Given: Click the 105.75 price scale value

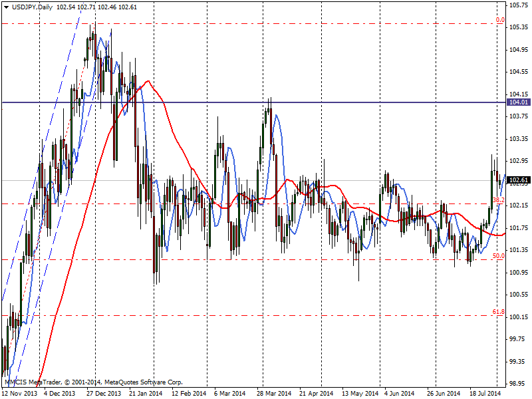Looking at the screenshot, I should pyautogui.click(x=519, y=5).
